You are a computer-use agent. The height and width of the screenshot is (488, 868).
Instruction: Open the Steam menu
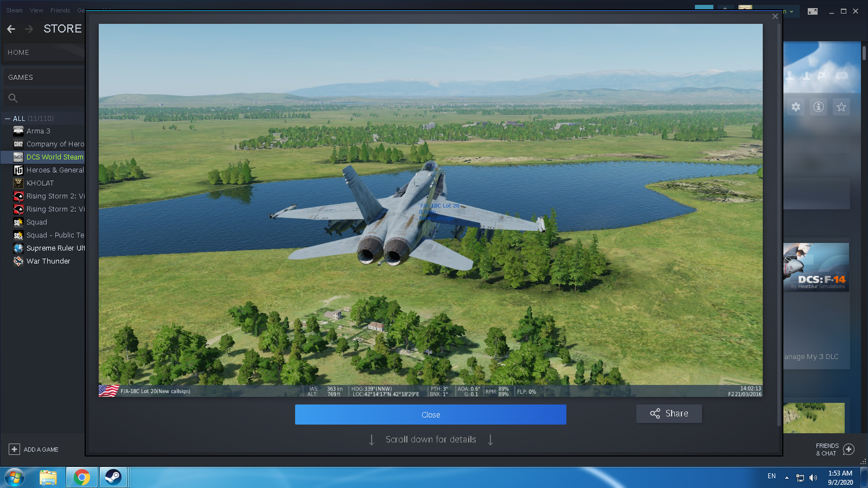coord(14,10)
